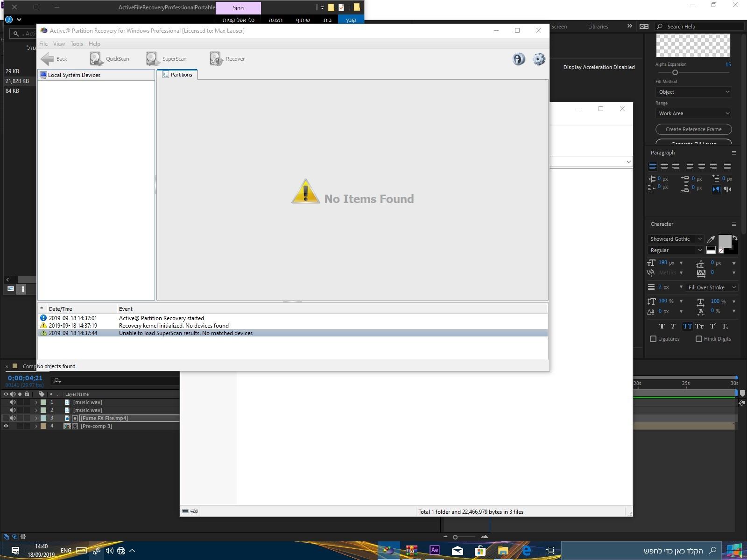Open the Character panel menu
This screenshot has height=560, width=747.
733,224
